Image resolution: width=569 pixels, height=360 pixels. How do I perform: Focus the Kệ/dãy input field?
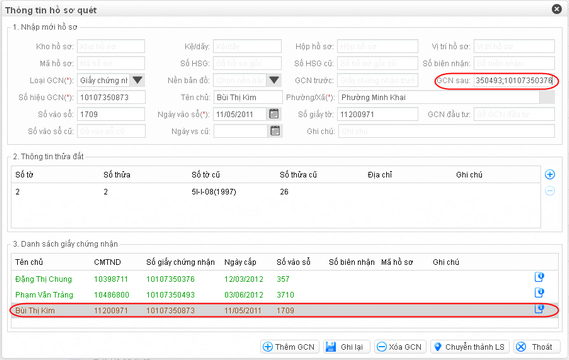pyautogui.click(x=247, y=46)
